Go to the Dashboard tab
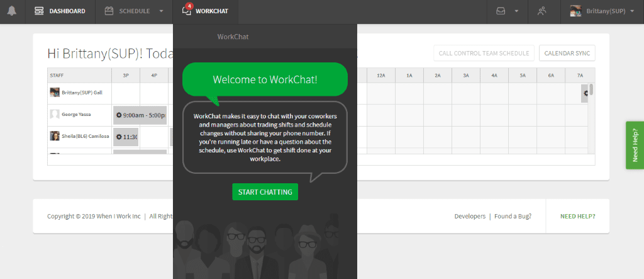The width and height of the screenshot is (644, 279). (60, 11)
